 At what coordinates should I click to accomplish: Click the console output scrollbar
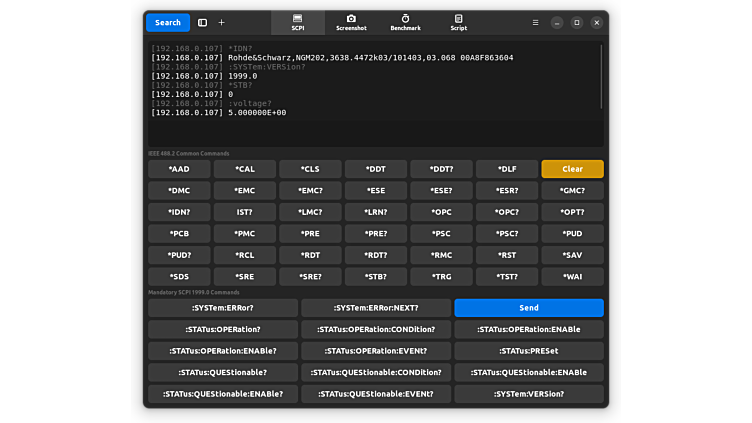[601, 75]
